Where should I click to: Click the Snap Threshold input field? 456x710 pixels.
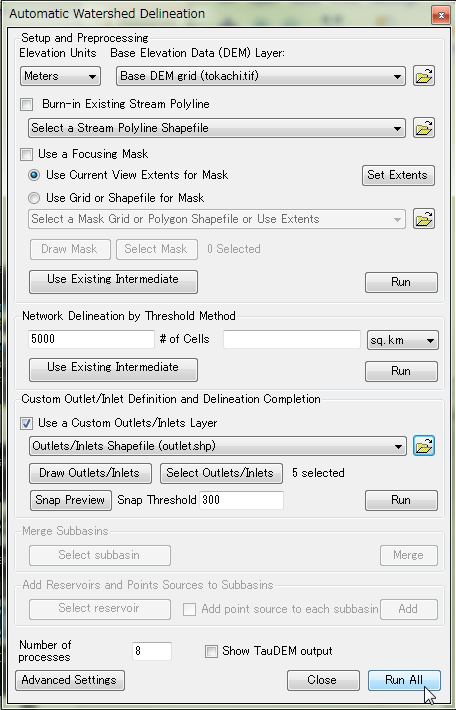241,500
